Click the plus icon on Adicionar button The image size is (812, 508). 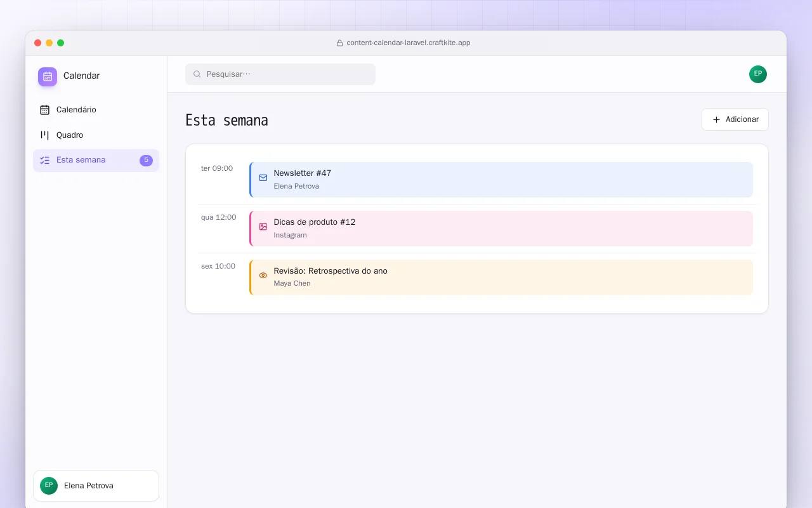[x=716, y=119]
